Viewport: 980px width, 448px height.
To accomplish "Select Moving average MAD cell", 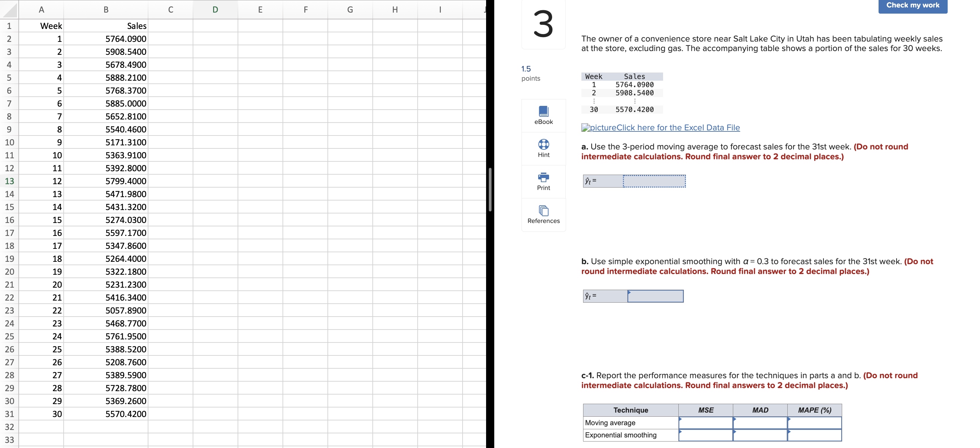I will 760,422.
